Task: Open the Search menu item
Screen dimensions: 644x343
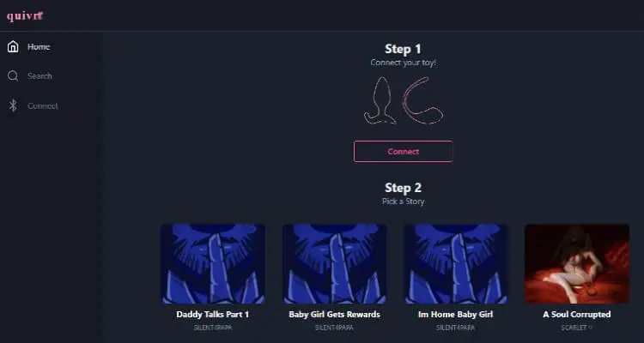Action: pyautogui.click(x=39, y=76)
